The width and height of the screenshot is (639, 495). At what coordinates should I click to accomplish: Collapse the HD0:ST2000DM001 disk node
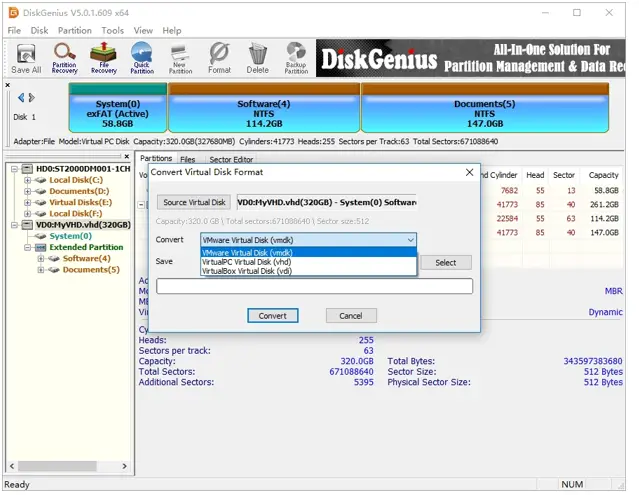(14, 169)
